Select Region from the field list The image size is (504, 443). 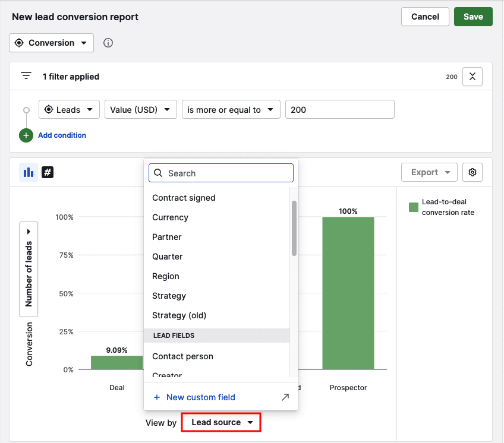(x=166, y=276)
